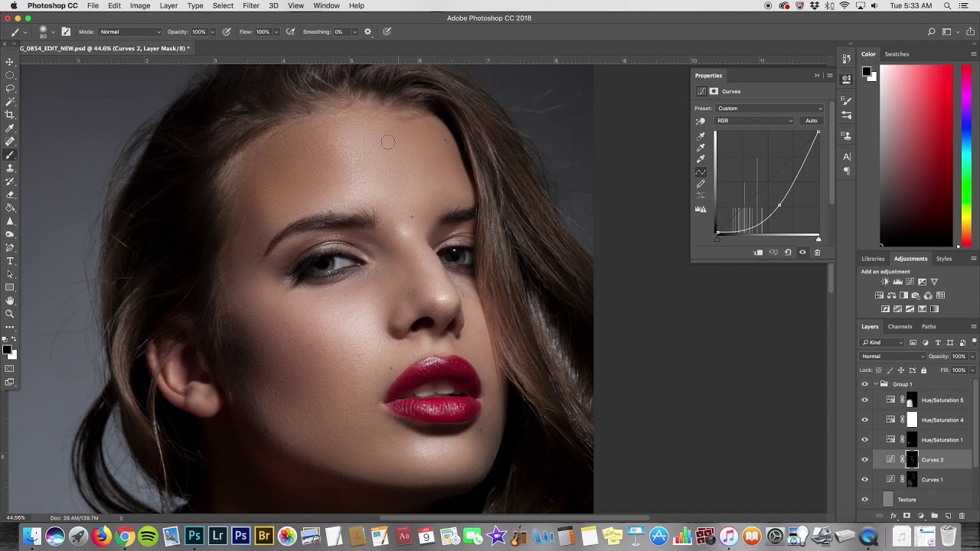The width and height of the screenshot is (980, 551).
Task: Open brush settings gear in options bar
Action: tap(367, 32)
